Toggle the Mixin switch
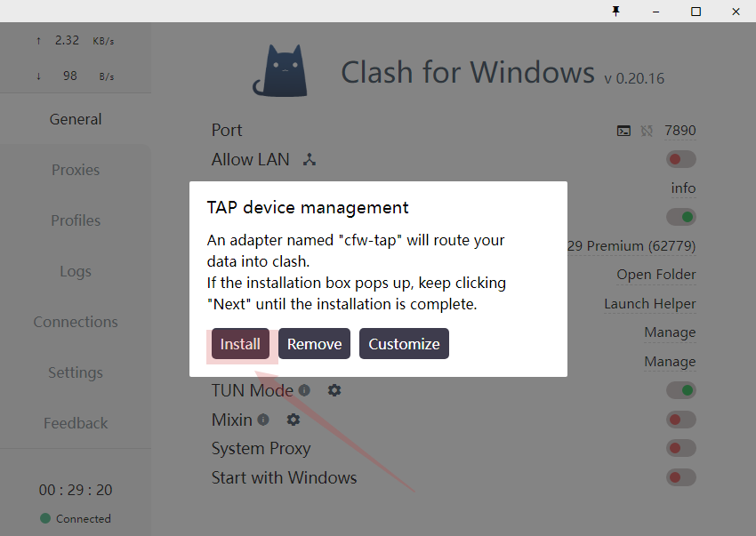The image size is (756, 536). (680, 420)
